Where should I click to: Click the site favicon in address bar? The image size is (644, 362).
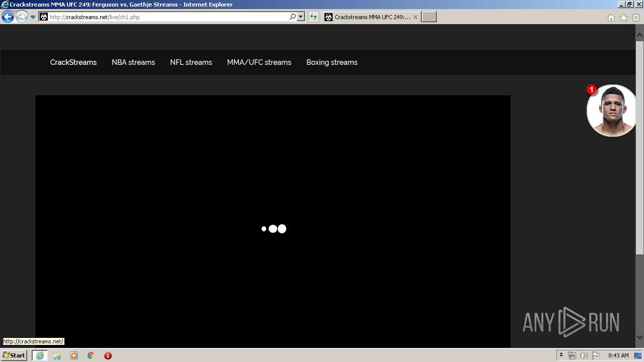click(x=44, y=17)
